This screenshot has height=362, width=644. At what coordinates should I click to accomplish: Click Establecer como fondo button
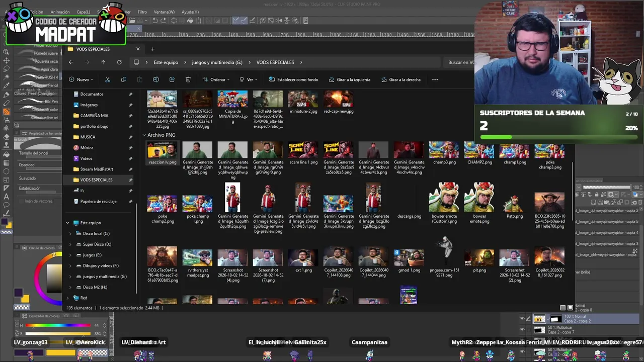point(294,79)
